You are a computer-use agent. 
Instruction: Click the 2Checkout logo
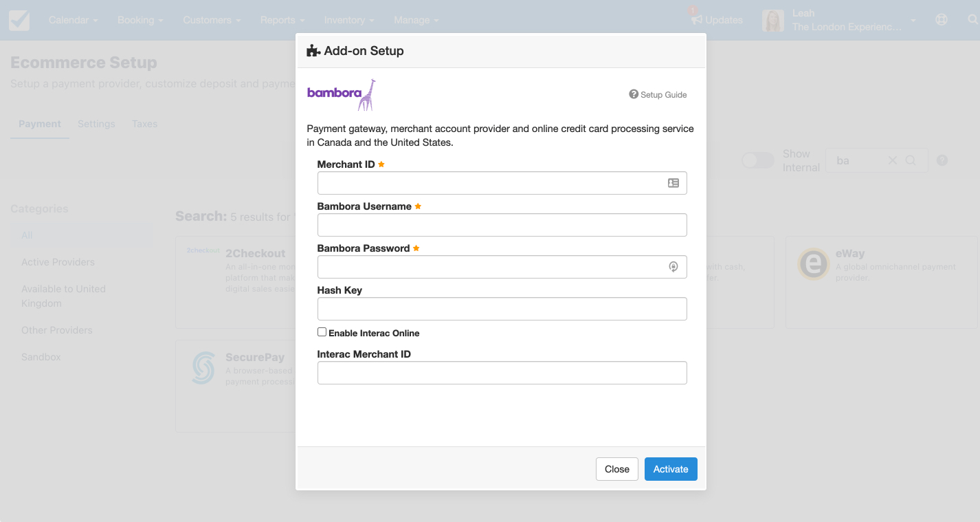point(203,251)
